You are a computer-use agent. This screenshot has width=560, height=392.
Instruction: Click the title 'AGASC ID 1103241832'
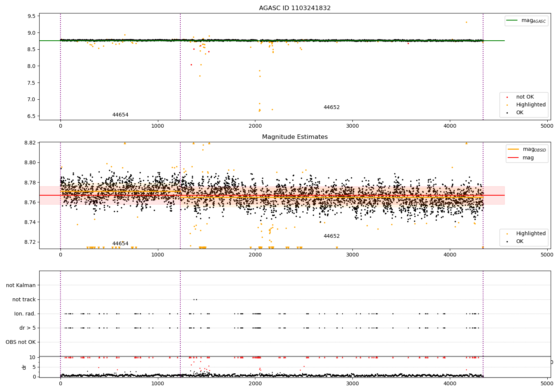[295, 8]
